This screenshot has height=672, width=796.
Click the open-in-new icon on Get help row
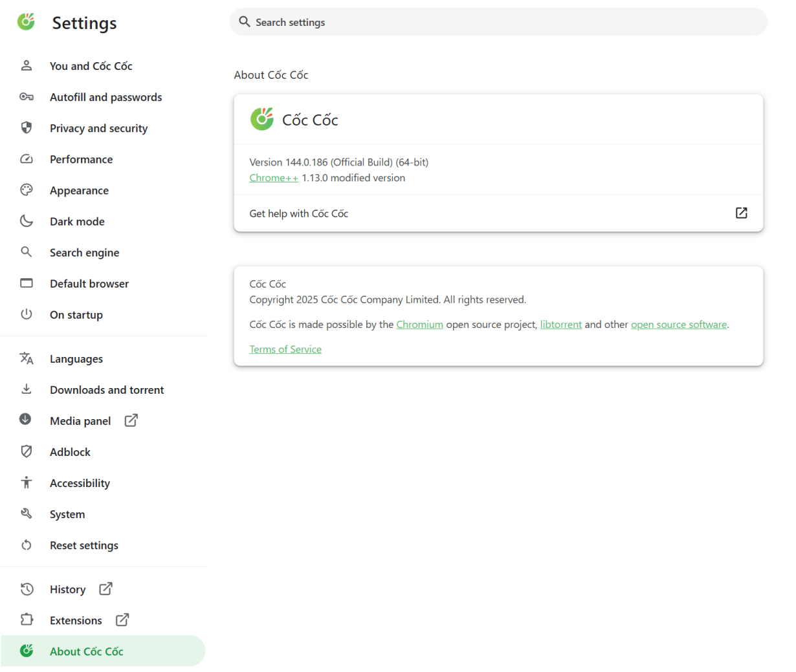click(x=742, y=213)
